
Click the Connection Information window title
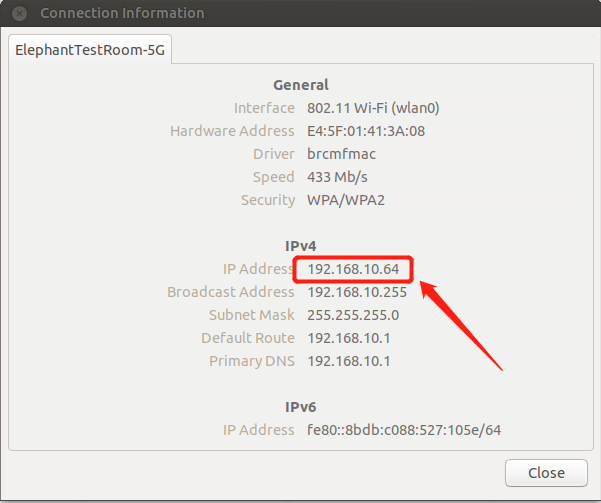click(x=122, y=14)
